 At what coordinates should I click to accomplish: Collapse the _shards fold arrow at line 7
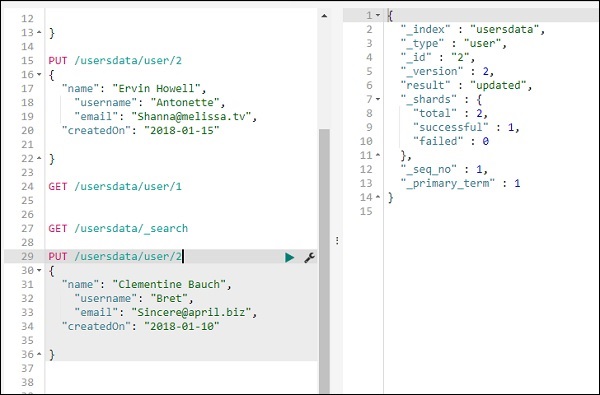coord(378,99)
